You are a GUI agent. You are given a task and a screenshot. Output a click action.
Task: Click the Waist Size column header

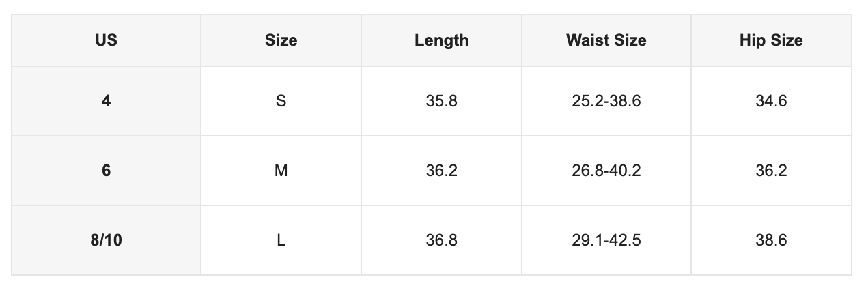(x=606, y=40)
